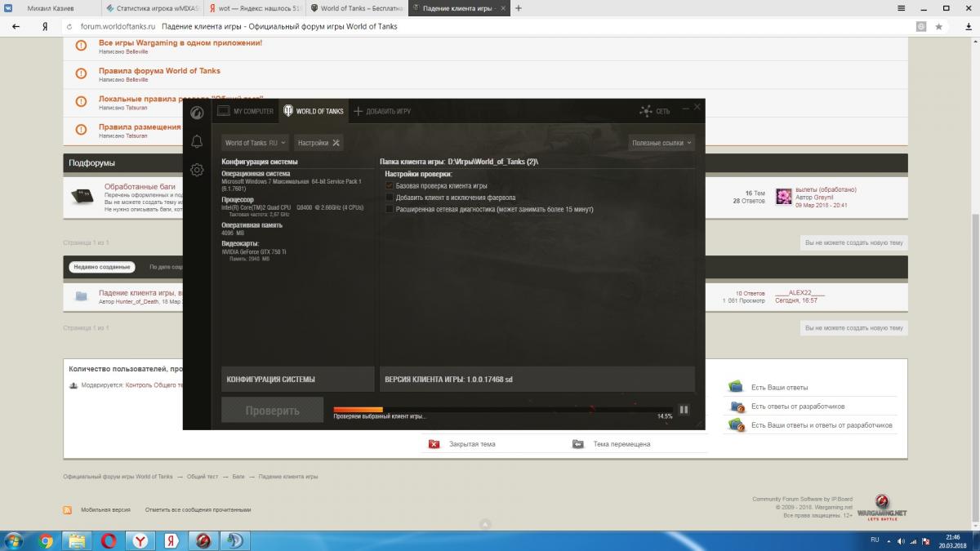Viewport: 980px width, 551px height.
Task: Open Все игры Wargaming topic link
Action: [x=180, y=42]
